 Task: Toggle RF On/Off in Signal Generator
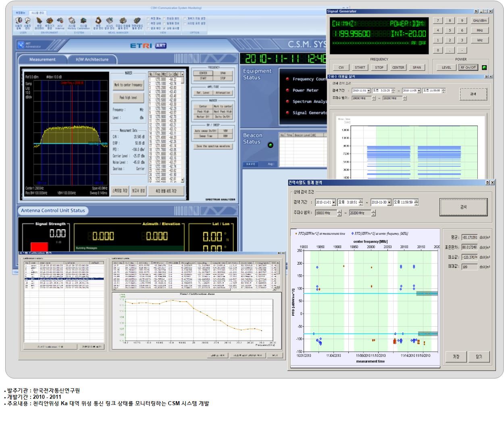pyautogui.click(x=468, y=68)
